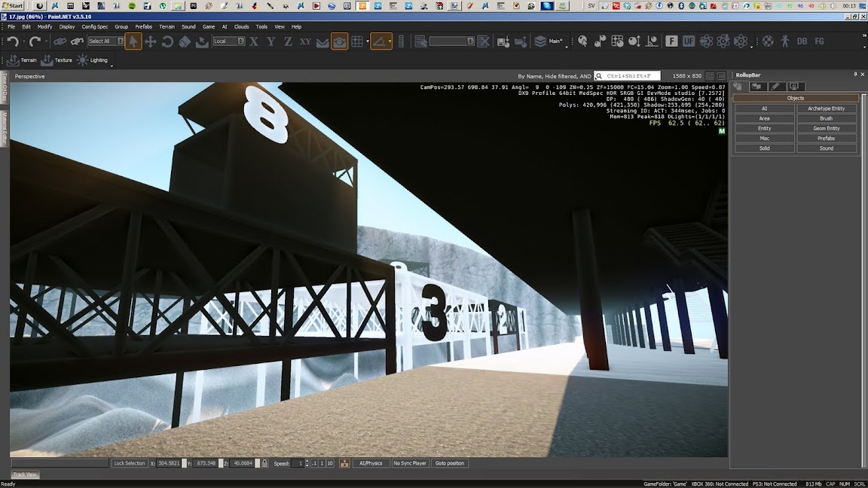Viewport: 868px width, 488px height.
Task: Toggle the coordinate lock padlock
Action: (x=264, y=463)
